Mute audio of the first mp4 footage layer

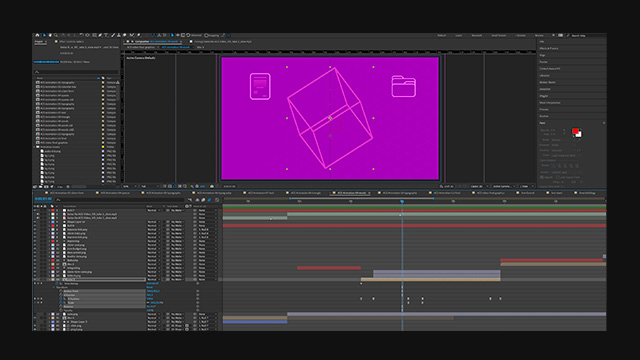click(38, 214)
